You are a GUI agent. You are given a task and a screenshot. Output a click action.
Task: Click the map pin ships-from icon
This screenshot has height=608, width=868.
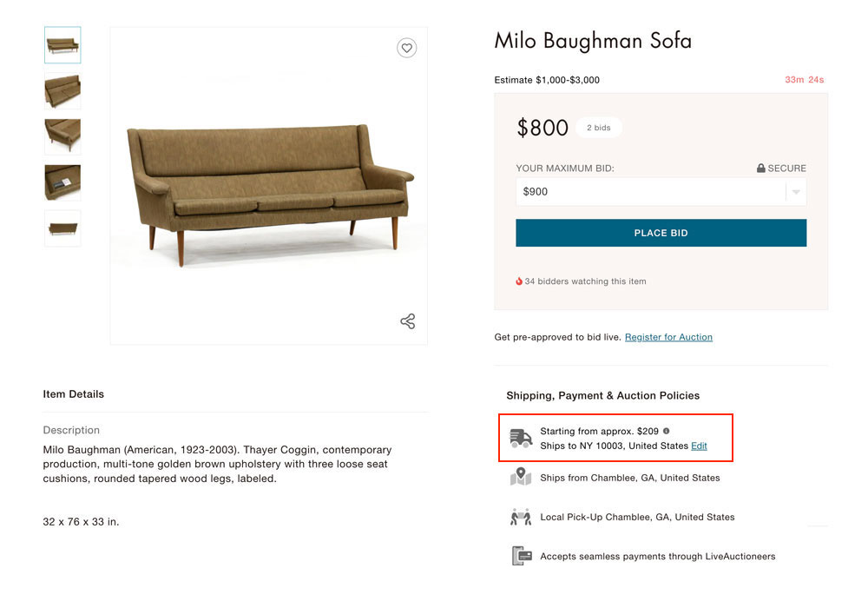[521, 477]
